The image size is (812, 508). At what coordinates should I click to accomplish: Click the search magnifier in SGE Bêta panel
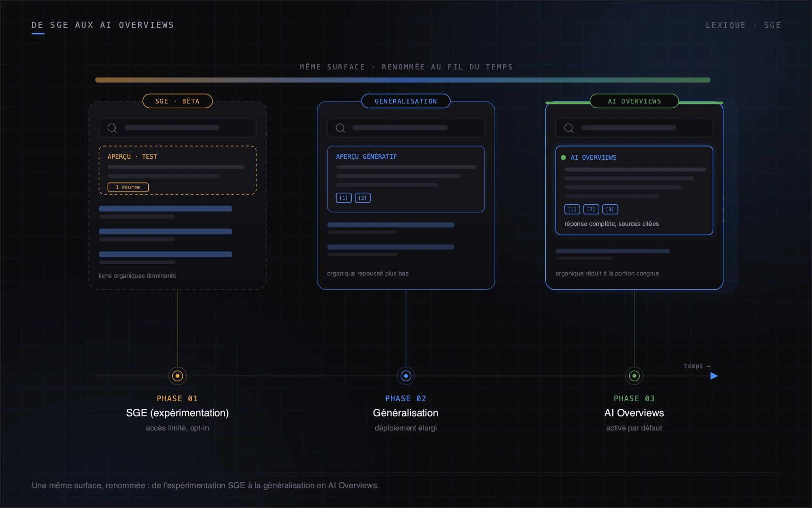(x=112, y=128)
